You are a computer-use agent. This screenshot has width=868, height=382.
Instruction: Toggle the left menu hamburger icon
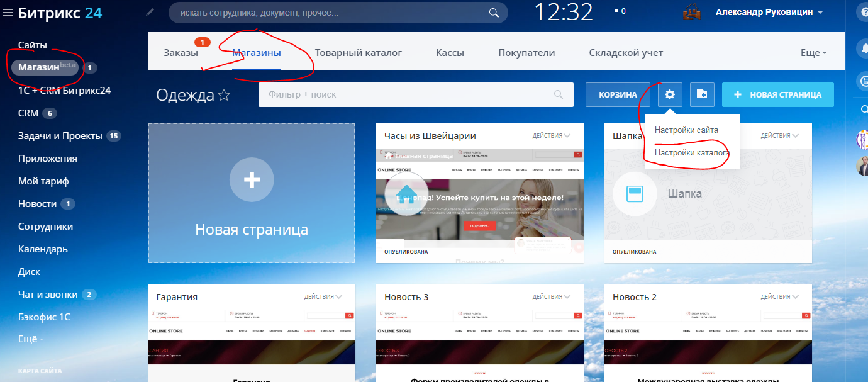(x=8, y=13)
